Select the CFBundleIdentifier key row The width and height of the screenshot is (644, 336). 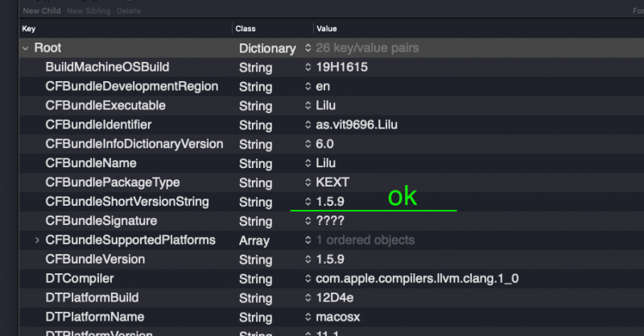pyautogui.click(x=98, y=125)
